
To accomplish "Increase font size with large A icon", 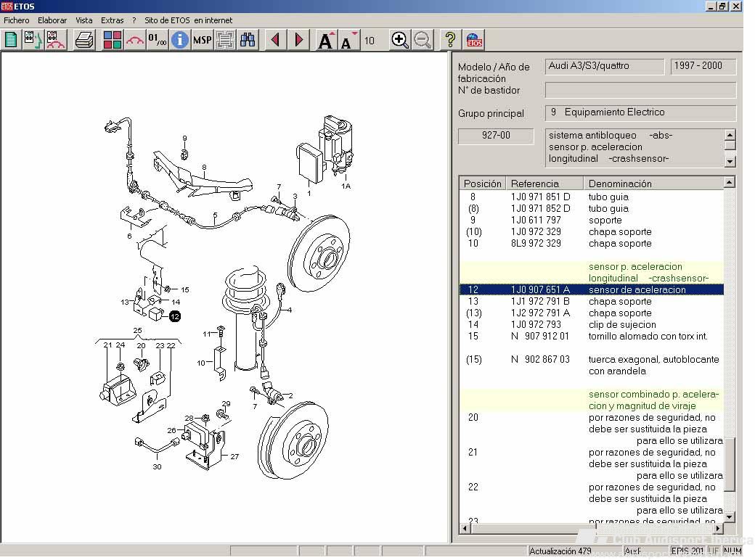I will (326, 41).
